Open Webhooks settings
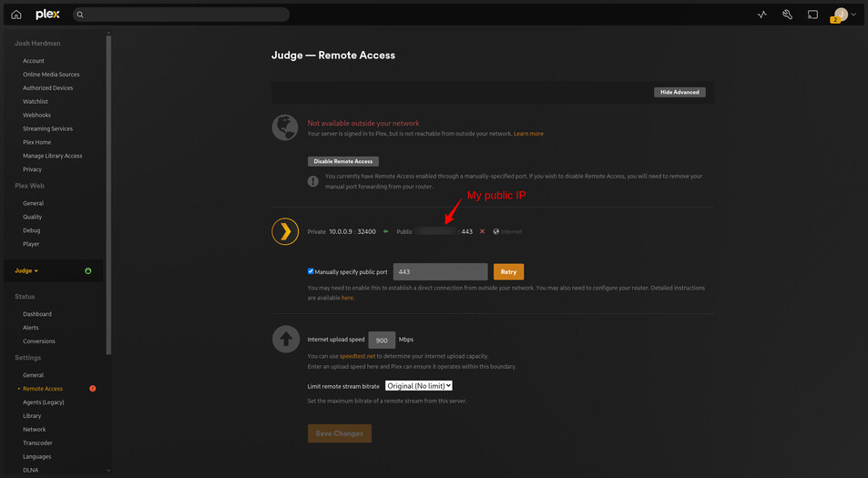This screenshot has width=868, height=478. 36,115
